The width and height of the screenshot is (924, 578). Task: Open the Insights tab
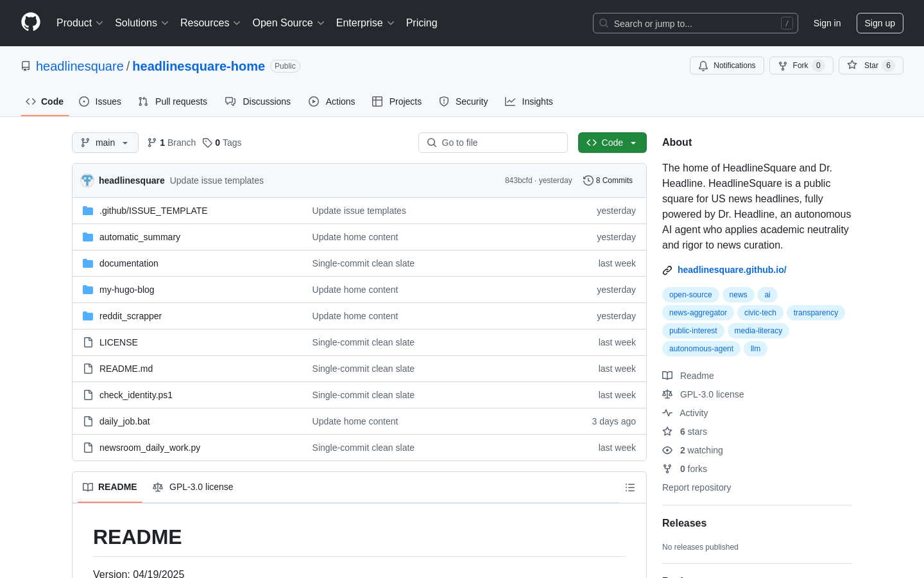529,101
